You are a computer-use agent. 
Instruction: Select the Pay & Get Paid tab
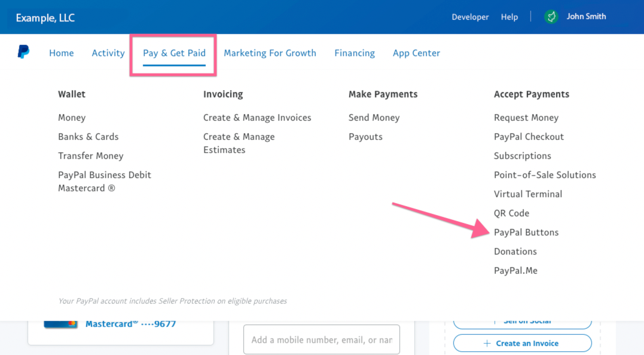pos(174,53)
